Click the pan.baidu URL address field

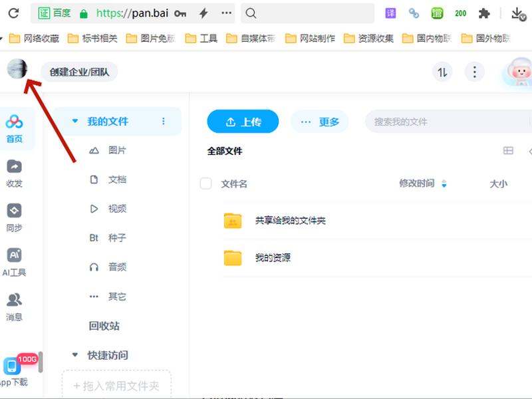pyautogui.click(x=132, y=13)
